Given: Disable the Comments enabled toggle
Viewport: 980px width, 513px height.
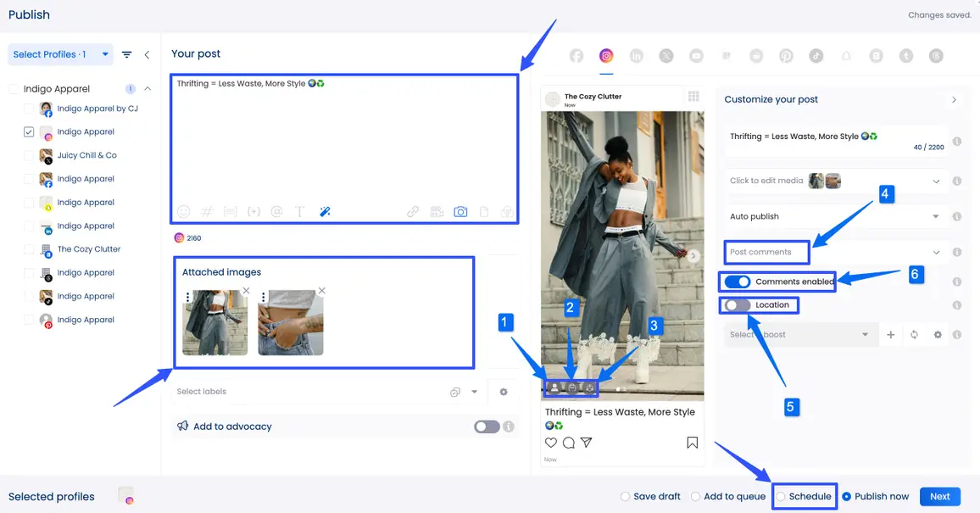Looking at the screenshot, I should click(x=738, y=282).
